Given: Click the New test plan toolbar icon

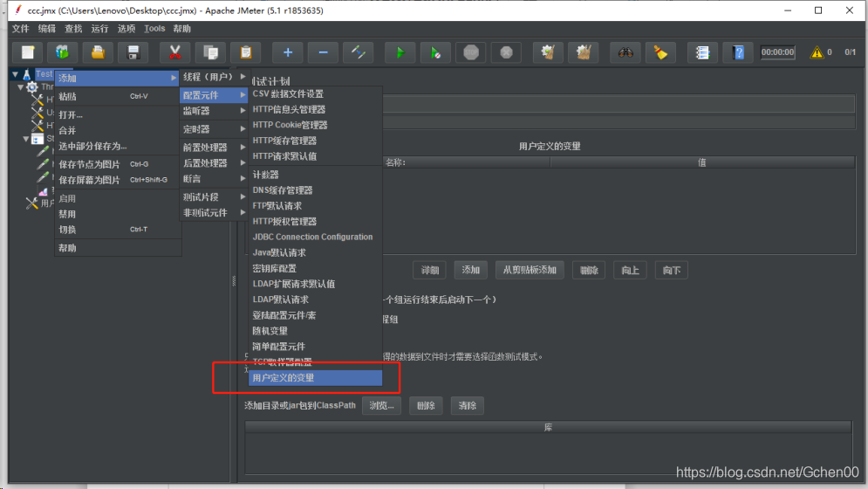Looking at the screenshot, I should pyautogui.click(x=28, y=52).
